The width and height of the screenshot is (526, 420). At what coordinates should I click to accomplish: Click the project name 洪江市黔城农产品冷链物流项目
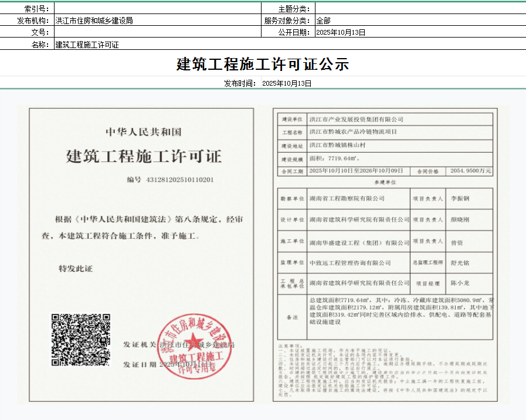click(353, 132)
